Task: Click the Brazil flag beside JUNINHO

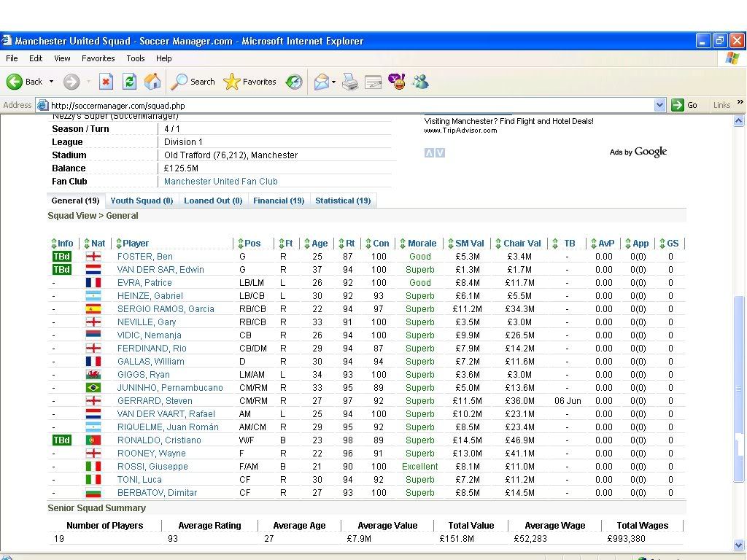Action: point(93,388)
